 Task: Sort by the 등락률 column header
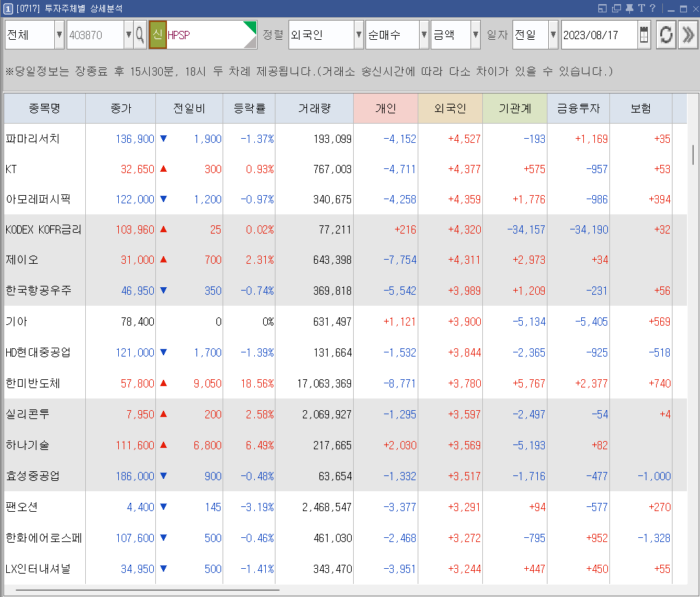249,108
